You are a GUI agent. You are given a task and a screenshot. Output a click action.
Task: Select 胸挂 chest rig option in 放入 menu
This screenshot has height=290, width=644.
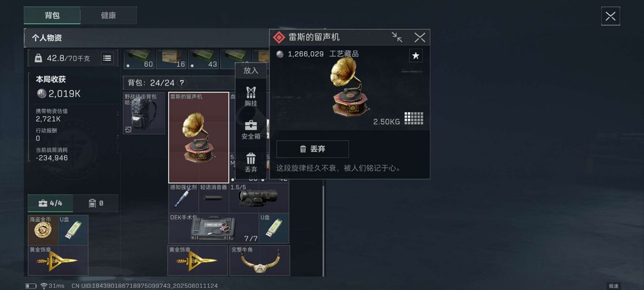[251, 97]
